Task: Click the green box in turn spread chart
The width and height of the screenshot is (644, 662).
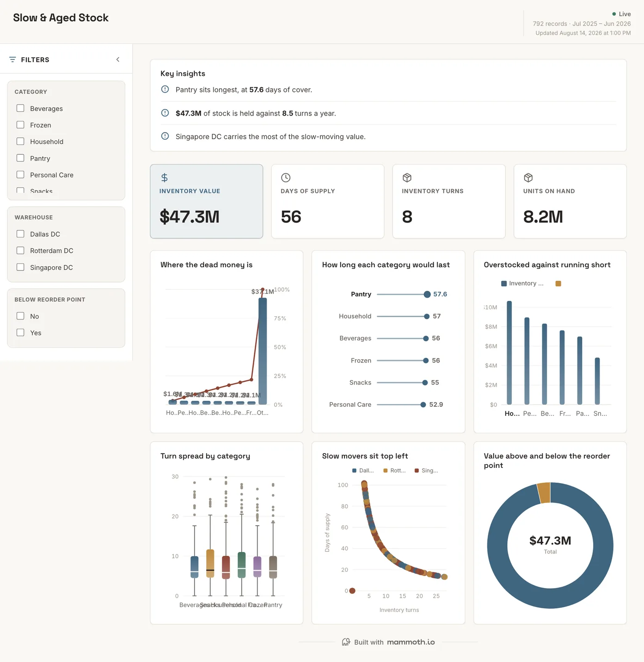Action: pyautogui.click(x=242, y=565)
